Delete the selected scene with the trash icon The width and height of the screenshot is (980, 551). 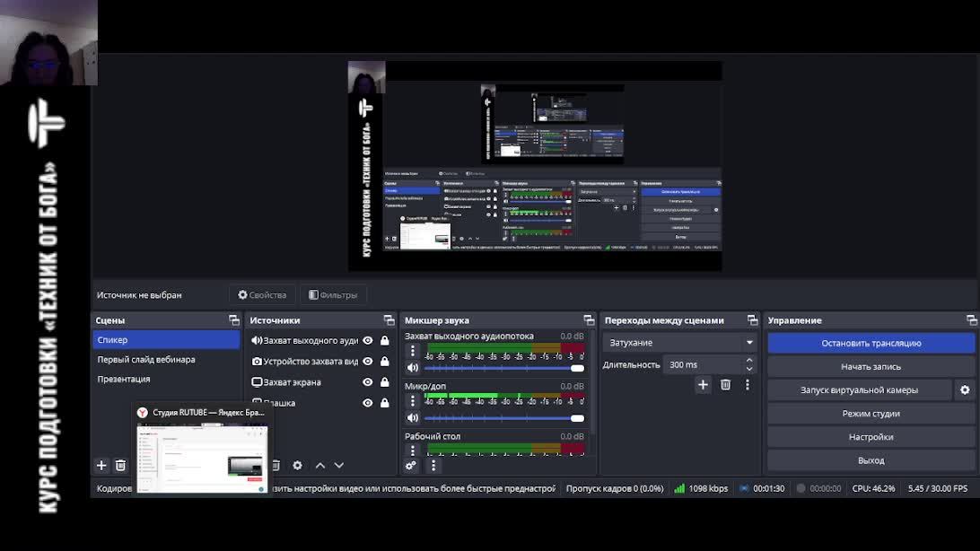tap(120, 466)
